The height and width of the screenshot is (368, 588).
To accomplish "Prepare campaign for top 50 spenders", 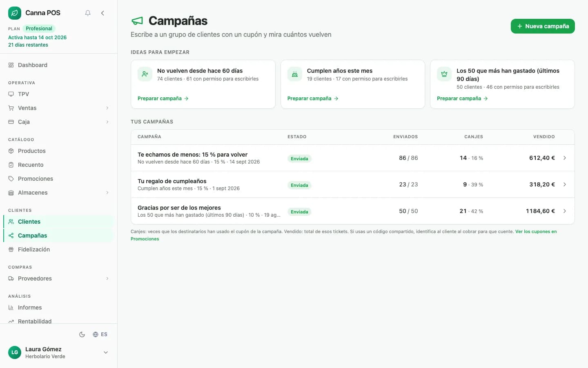I will [462, 99].
